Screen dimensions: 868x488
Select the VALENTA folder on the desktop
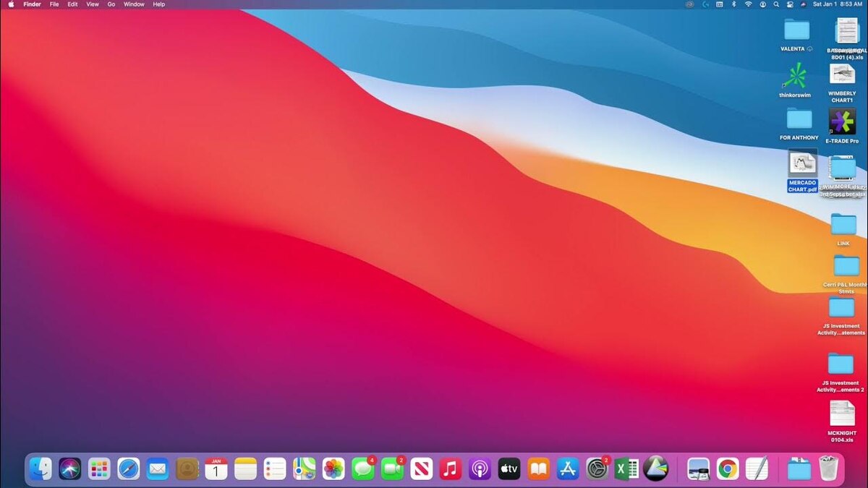(796, 35)
